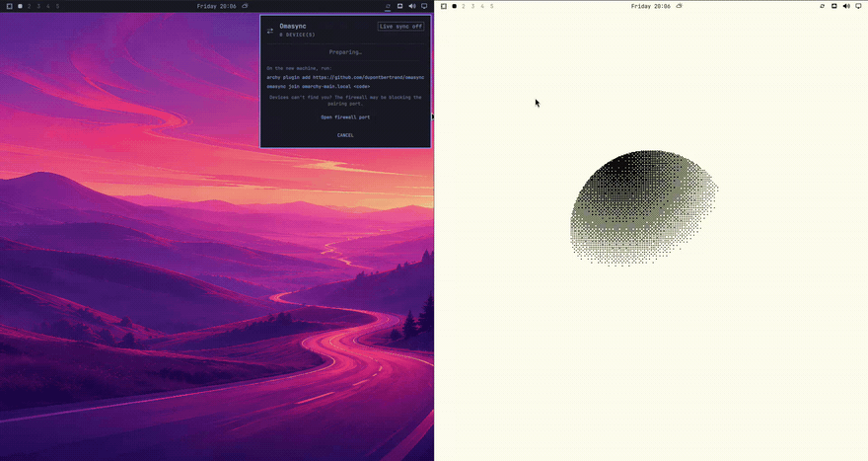Image resolution: width=868 pixels, height=461 pixels.
Task: Click the Friday 20:06 clock on right bar
Action: 650,6
